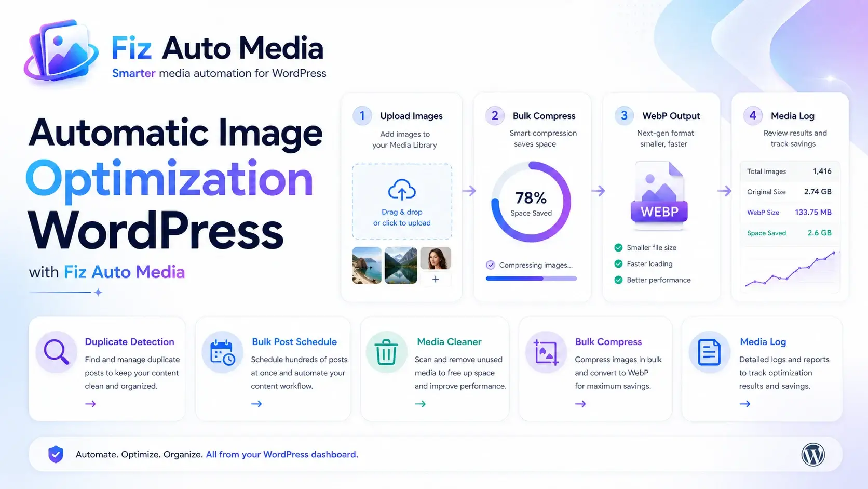Click the Media Log document icon
The height and width of the screenshot is (489, 868).
(x=709, y=352)
